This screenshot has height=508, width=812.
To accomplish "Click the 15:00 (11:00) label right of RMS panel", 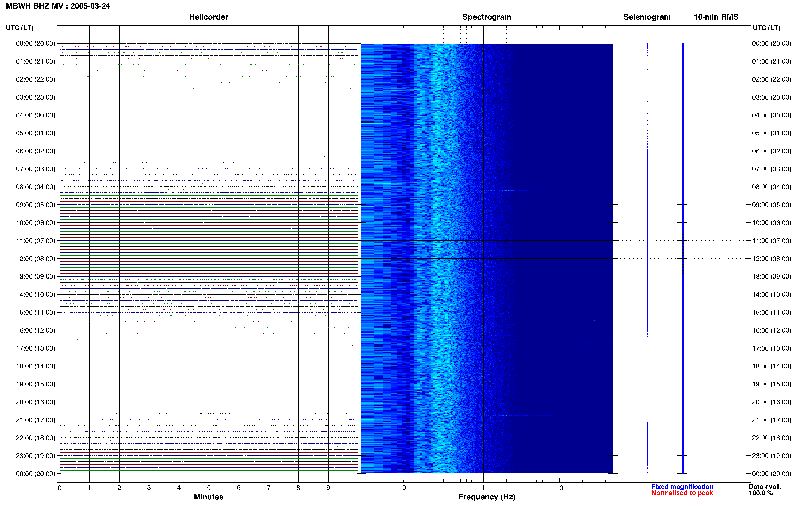I will 772,313.
